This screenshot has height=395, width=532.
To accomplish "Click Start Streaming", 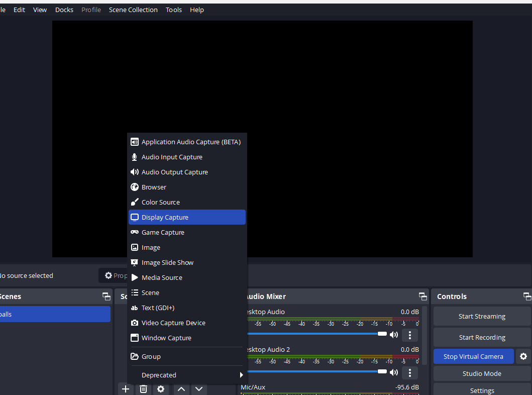I will (482, 316).
